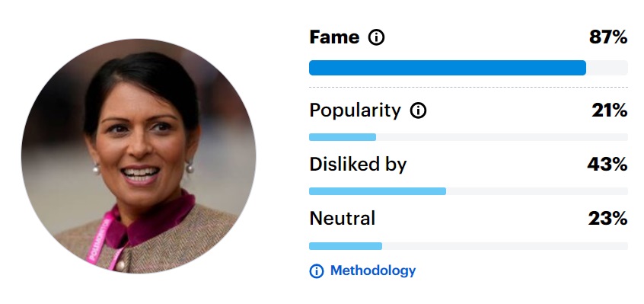The height and width of the screenshot is (304, 644).
Task: Click the dark blue Fame progress bar
Action: tap(448, 68)
